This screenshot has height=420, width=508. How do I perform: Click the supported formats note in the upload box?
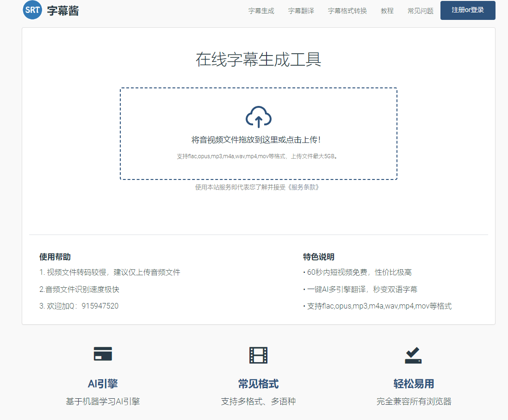click(x=258, y=156)
